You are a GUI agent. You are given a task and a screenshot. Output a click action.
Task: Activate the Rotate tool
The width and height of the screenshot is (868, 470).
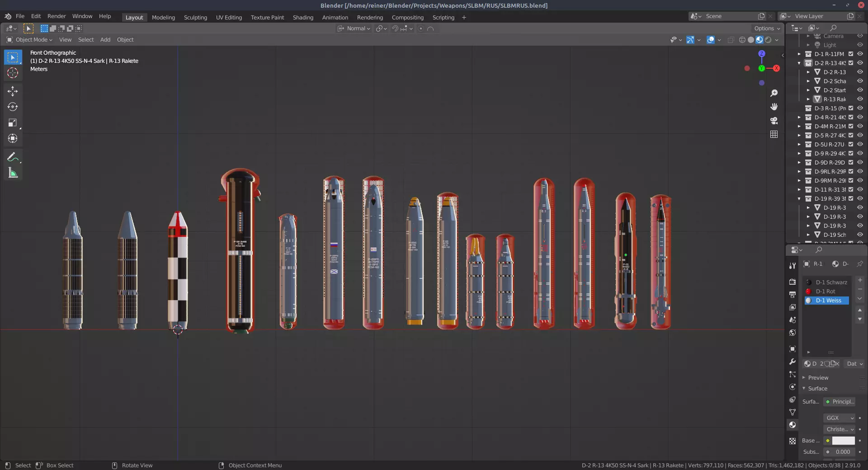[13, 107]
